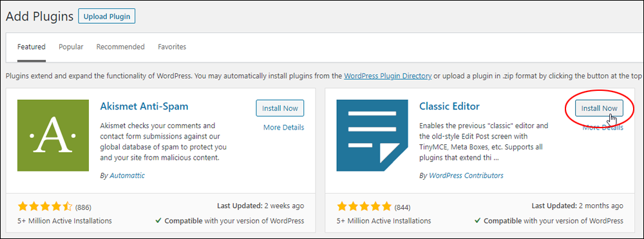
Task: Open the WordPress Contributors author link
Action: [x=466, y=175]
